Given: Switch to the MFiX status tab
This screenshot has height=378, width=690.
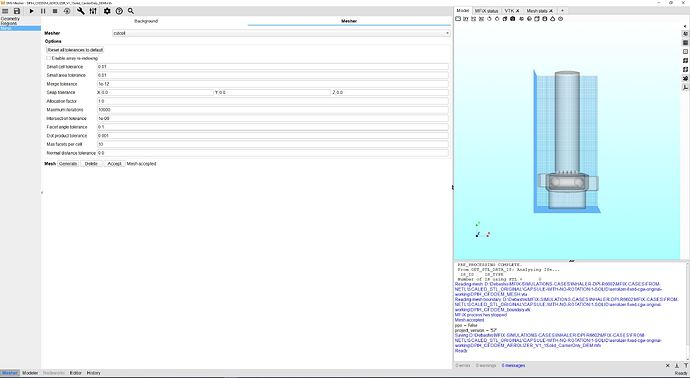Looking at the screenshot, I should pos(486,11).
